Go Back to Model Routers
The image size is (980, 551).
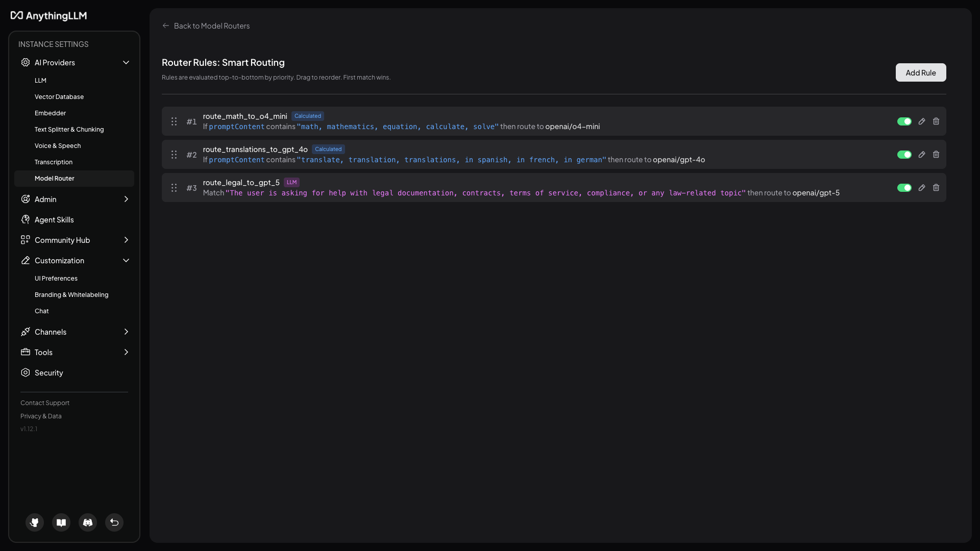pyautogui.click(x=211, y=26)
